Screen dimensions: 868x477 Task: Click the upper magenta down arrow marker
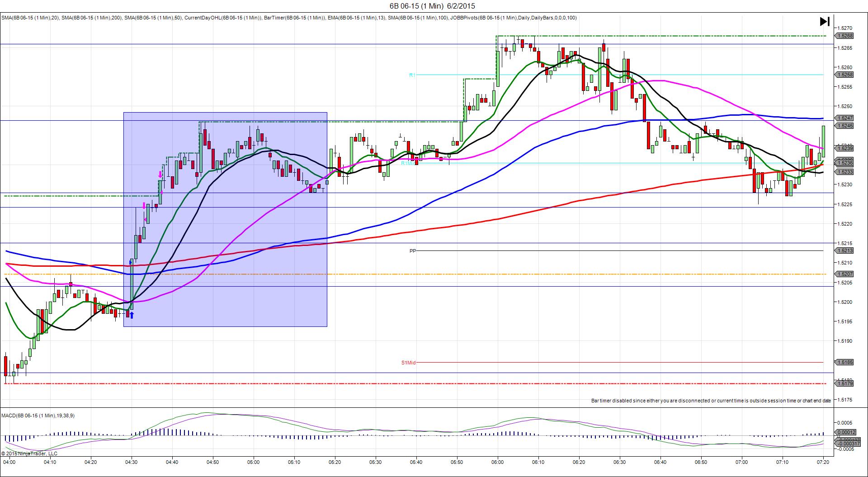[x=160, y=175]
